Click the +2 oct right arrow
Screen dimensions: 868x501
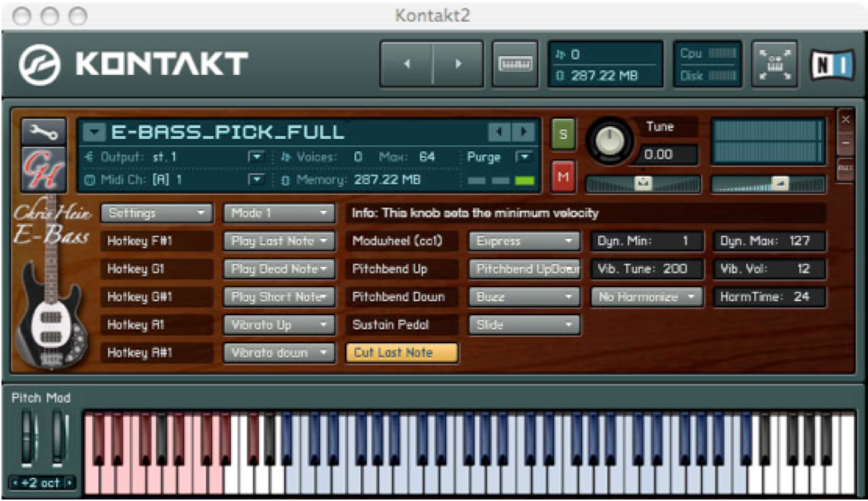click(70, 483)
